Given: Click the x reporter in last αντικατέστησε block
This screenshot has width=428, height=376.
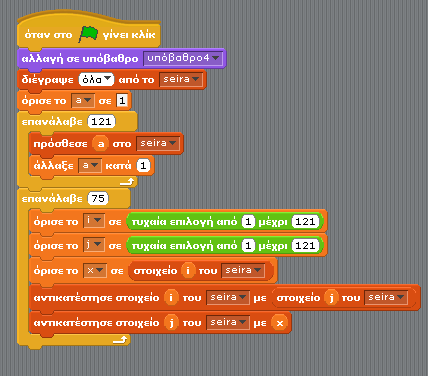Looking at the screenshot, I should (280, 323).
